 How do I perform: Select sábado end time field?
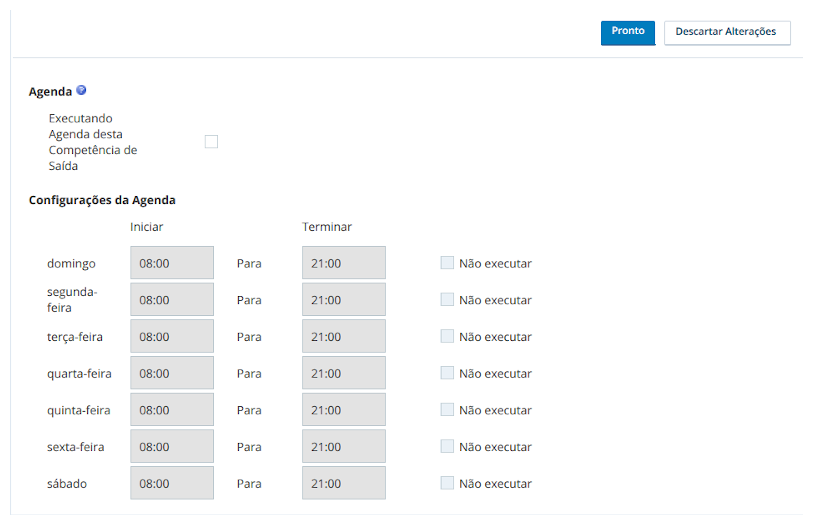(x=344, y=483)
